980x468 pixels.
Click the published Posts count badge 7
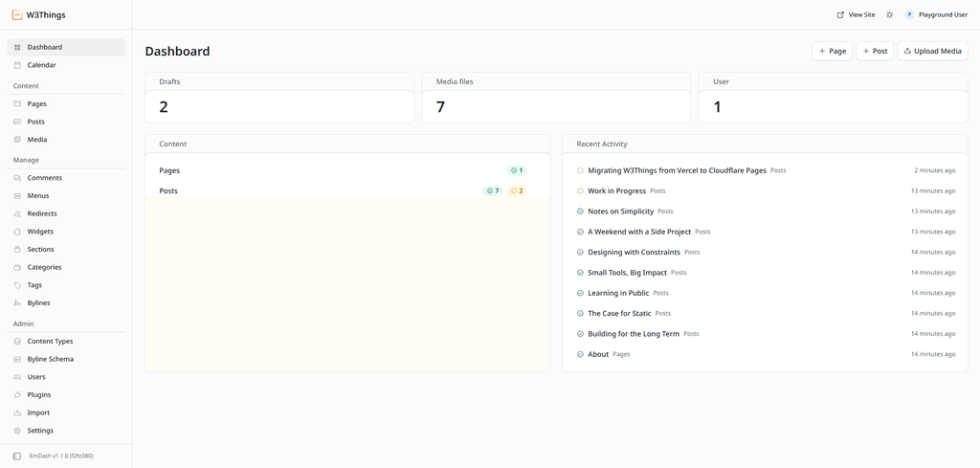click(x=493, y=190)
